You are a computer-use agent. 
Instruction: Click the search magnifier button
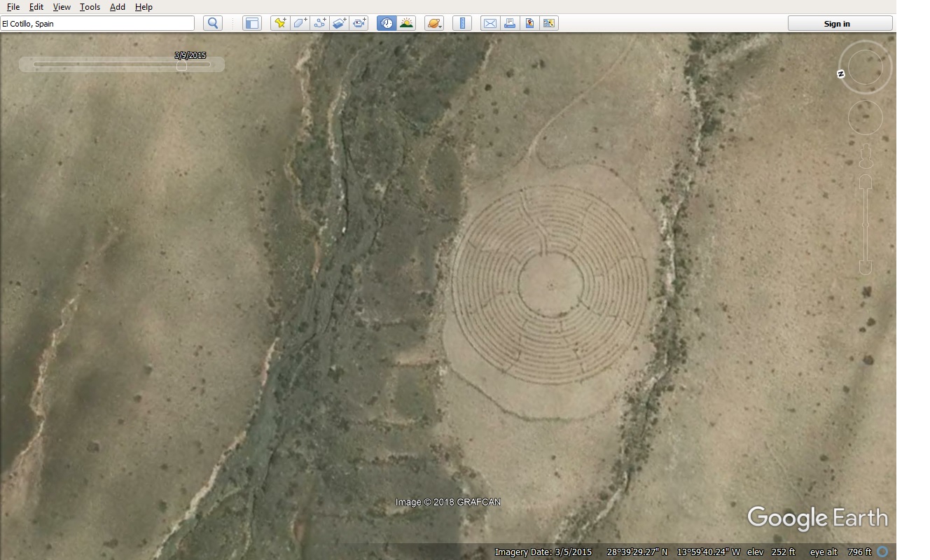[213, 23]
